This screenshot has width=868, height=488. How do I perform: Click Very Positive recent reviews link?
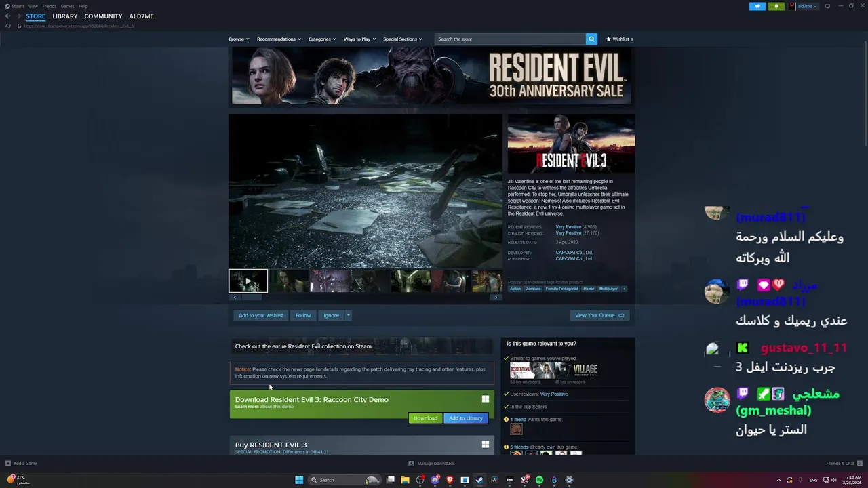coord(568,227)
